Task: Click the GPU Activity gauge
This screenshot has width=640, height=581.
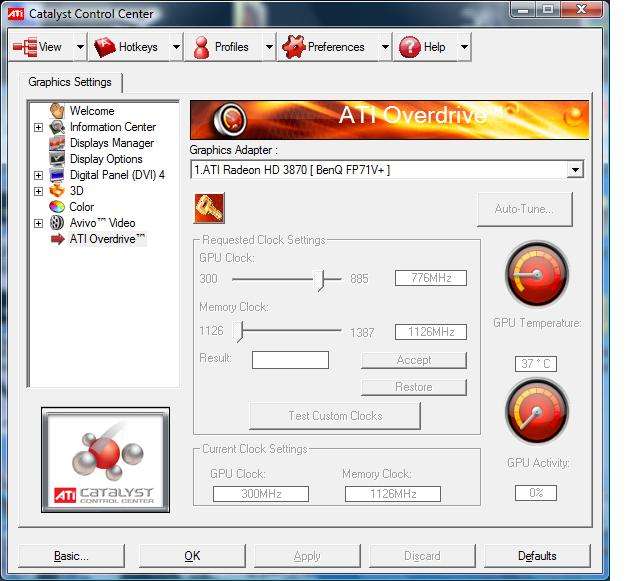Action: [537, 412]
